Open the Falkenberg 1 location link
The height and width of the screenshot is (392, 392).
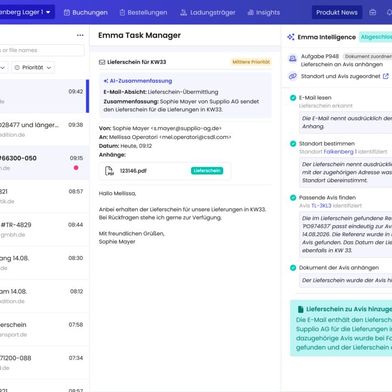point(340,152)
